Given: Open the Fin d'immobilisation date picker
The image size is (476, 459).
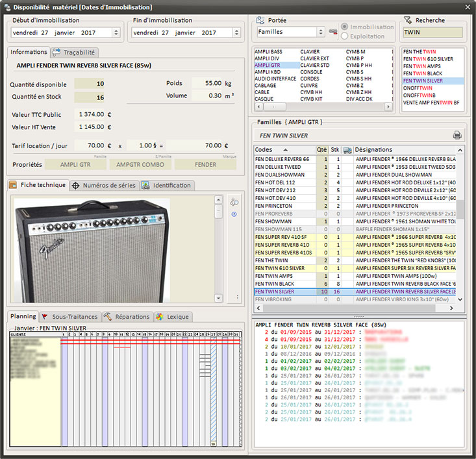Looking at the screenshot, I should (x=236, y=32).
